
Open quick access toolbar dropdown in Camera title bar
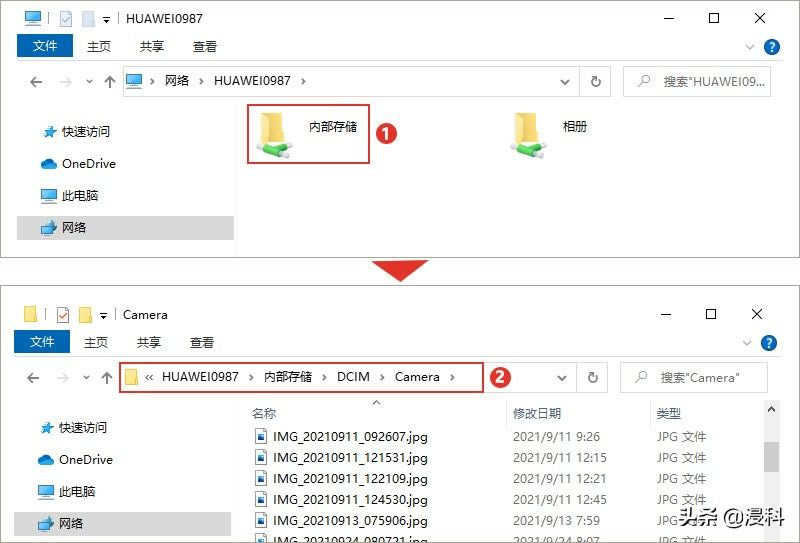point(103,316)
